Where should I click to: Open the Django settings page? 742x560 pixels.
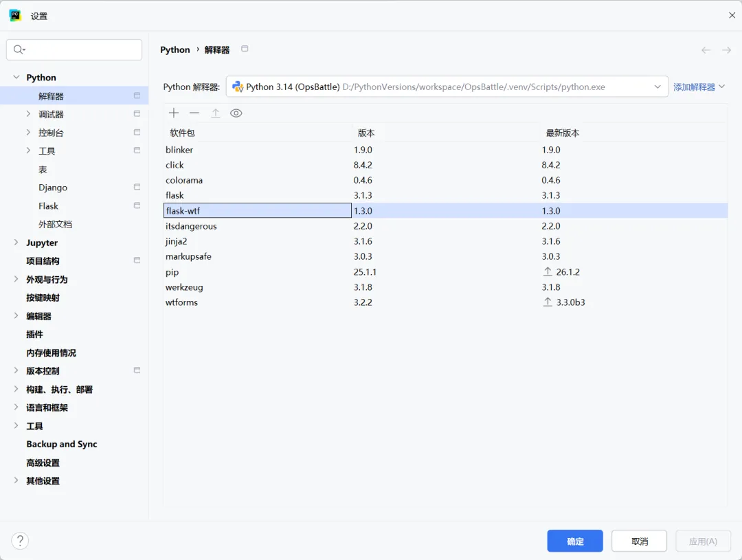tap(53, 188)
